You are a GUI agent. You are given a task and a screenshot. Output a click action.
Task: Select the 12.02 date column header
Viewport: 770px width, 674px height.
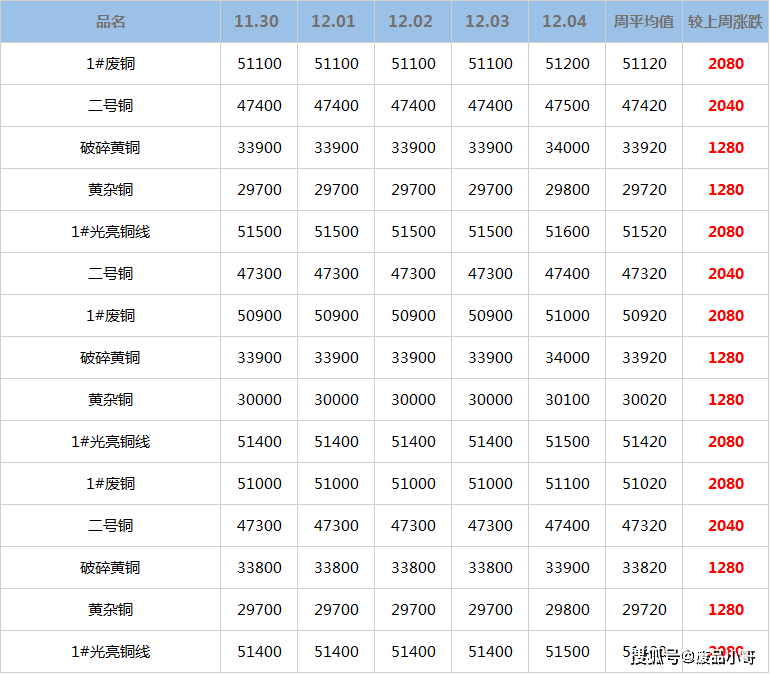point(413,21)
